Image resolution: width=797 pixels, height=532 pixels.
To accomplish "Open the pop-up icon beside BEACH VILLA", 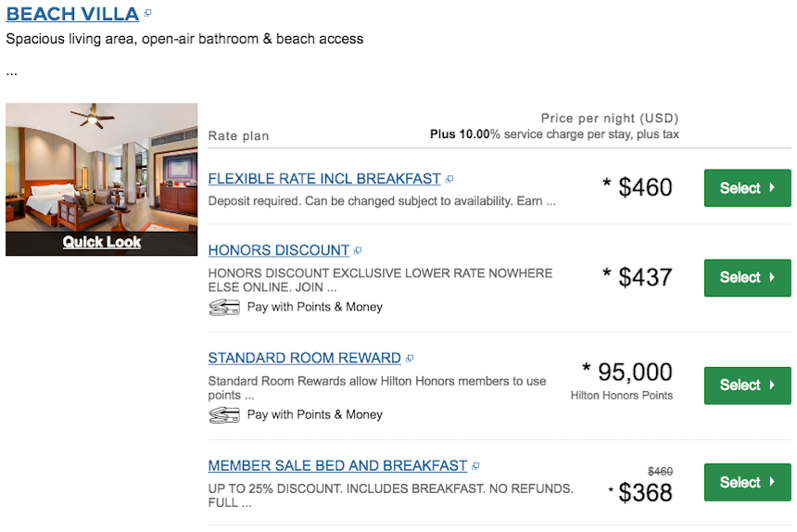I will pos(148,14).
